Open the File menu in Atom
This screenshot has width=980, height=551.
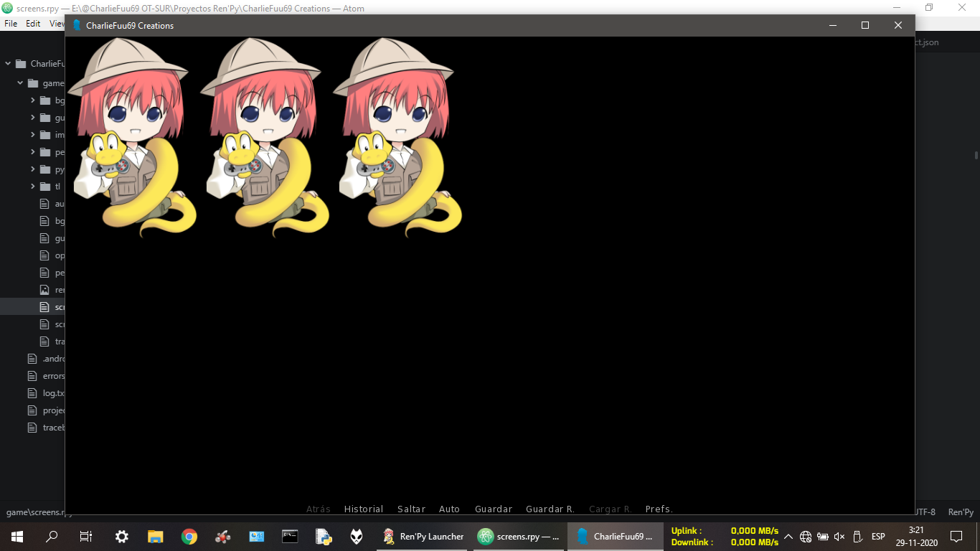11,24
